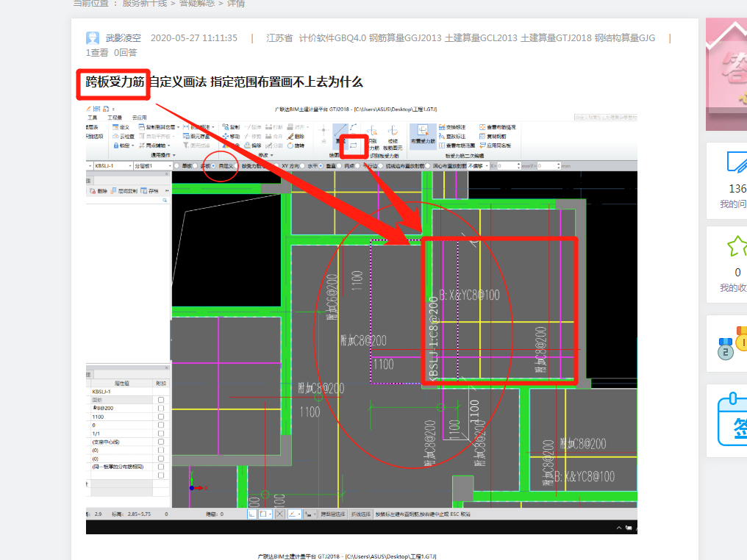Click the property value cell KBSLJ-1

tap(121, 392)
